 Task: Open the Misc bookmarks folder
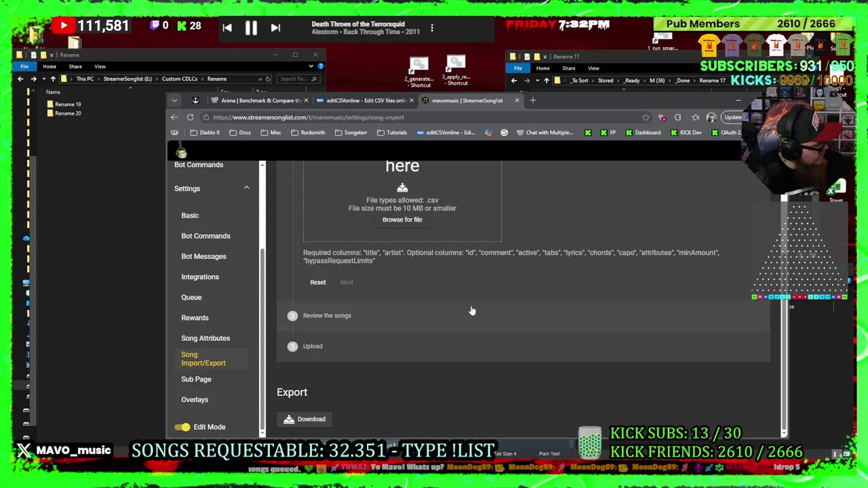(271, 133)
